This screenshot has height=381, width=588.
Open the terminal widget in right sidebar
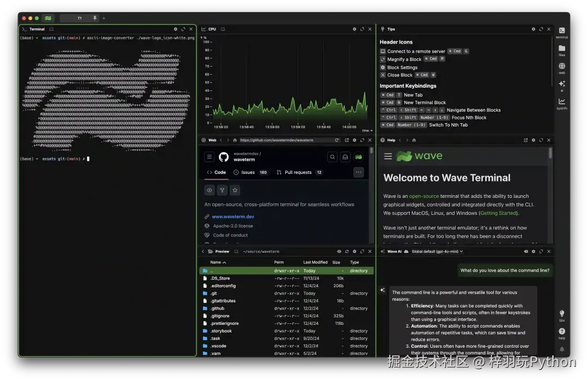(x=561, y=32)
